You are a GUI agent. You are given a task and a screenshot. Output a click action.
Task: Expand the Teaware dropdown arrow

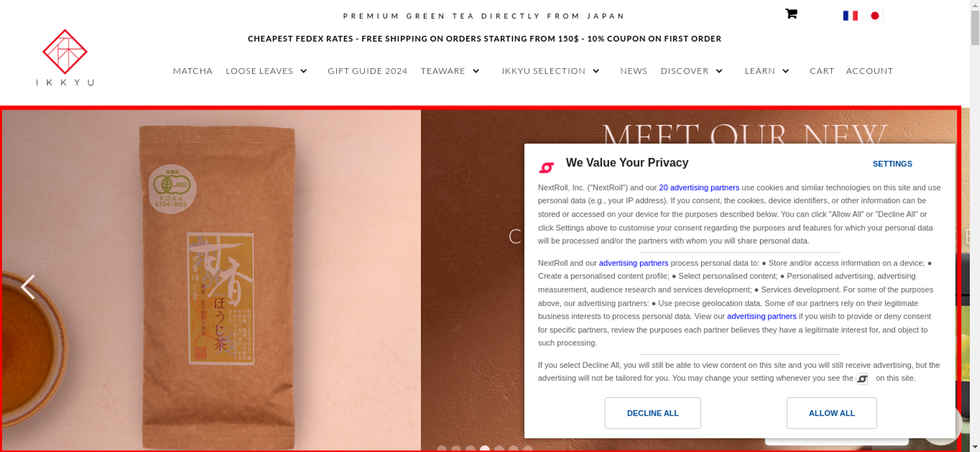pyautogui.click(x=476, y=71)
